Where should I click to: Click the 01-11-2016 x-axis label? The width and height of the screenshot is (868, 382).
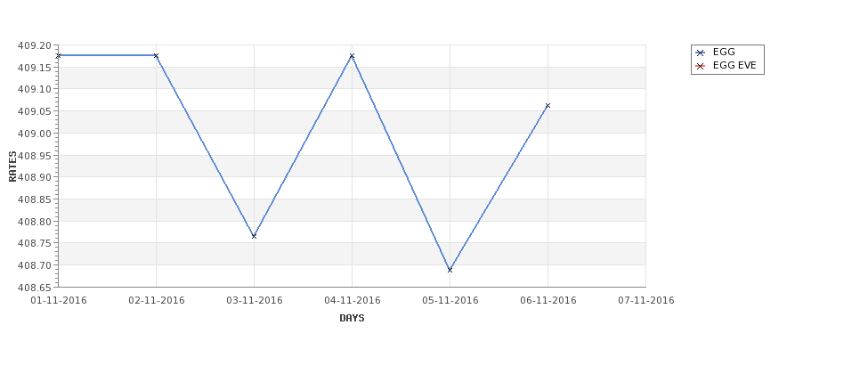(x=58, y=301)
